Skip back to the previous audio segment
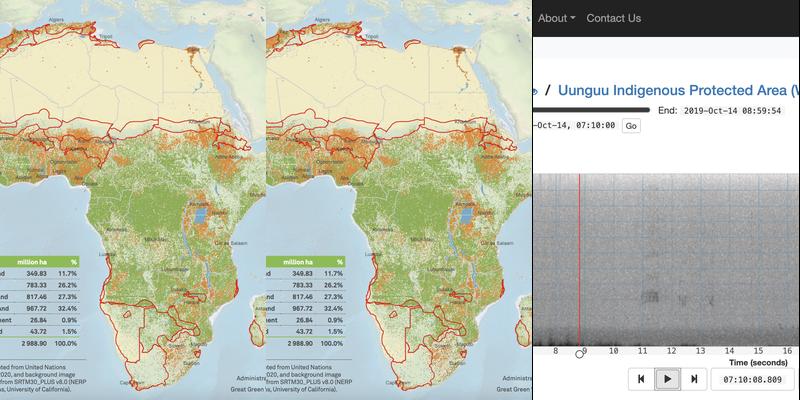This screenshot has width=800, height=400. (642, 379)
